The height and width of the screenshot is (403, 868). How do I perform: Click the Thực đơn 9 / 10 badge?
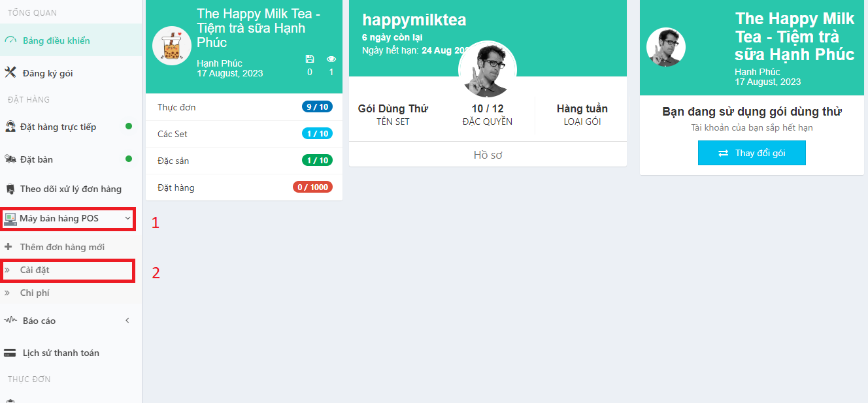pyautogui.click(x=317, y=107)
